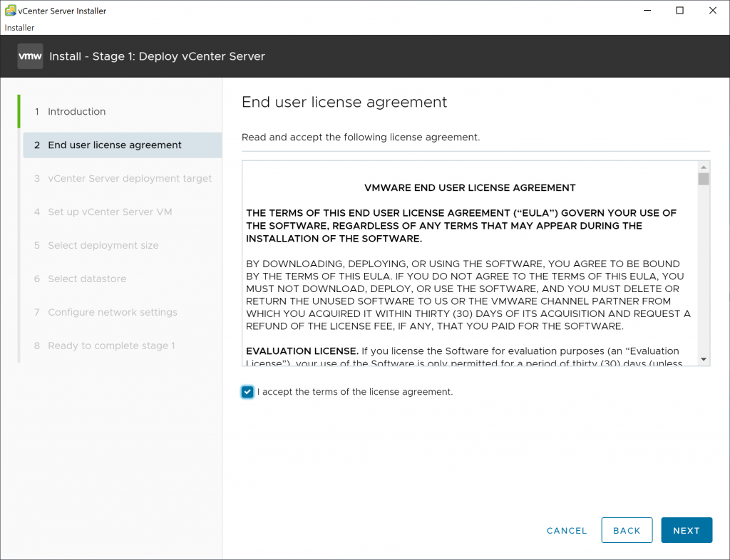Close the vCenter Server Installer window
This screenshot has width=730, height=560.
[712, 10]
